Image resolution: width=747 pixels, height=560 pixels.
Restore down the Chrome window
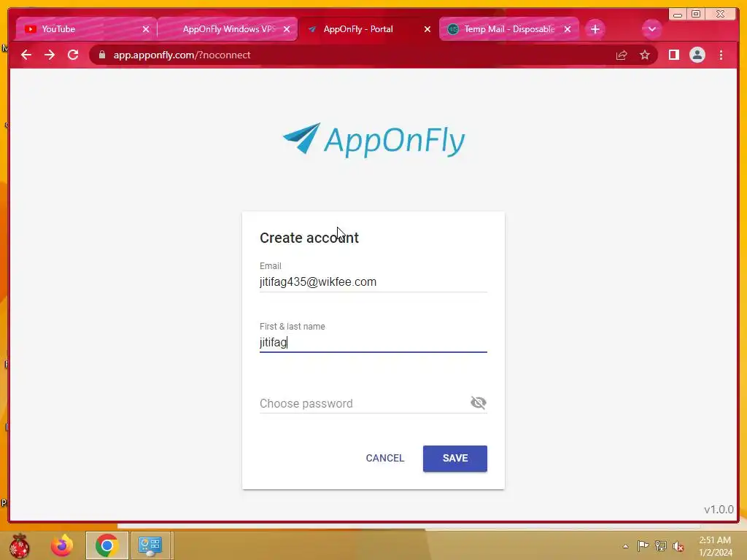pyautogui.click(x=695, y=15)
